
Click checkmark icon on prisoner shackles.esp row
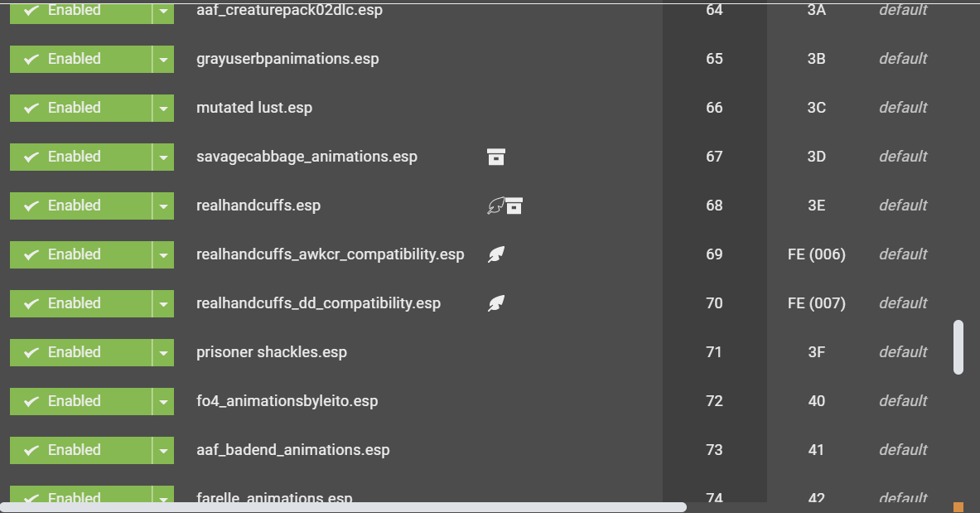tap(31, 353)
